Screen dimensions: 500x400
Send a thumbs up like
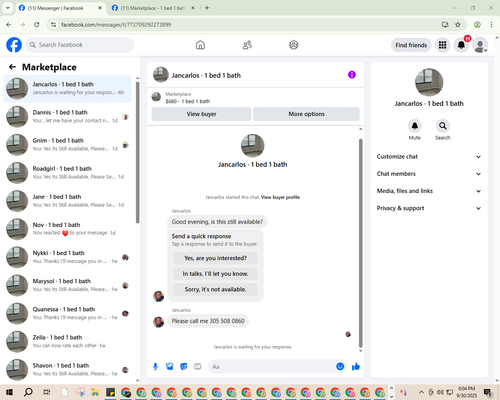pyautogui.click(x=356, y=367)
